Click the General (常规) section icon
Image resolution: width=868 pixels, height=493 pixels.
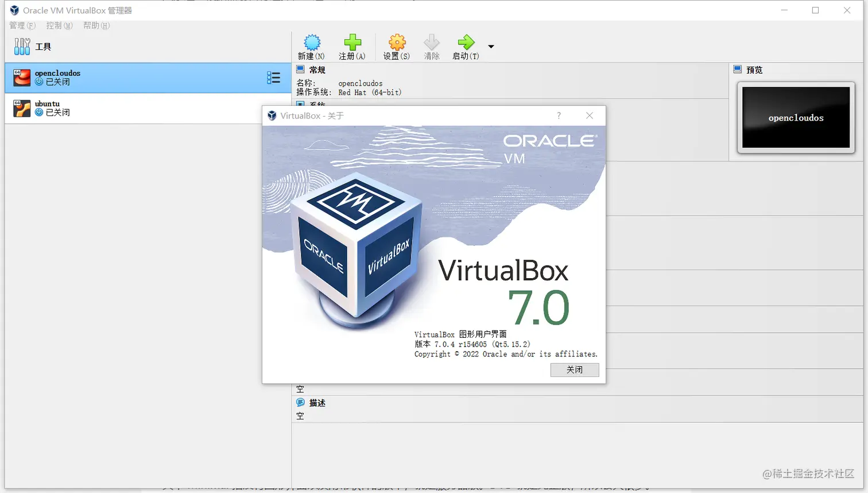[x=300, y=70]
